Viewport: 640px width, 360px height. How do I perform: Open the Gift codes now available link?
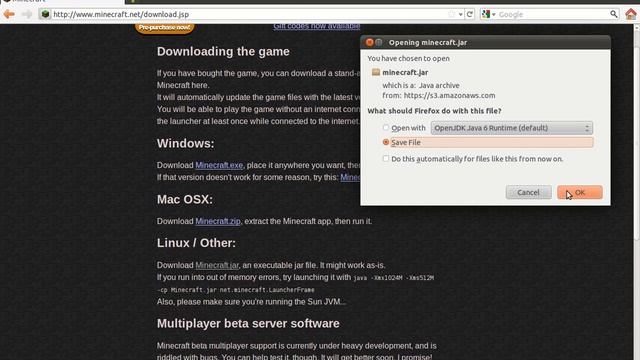pyautogui.click(x=317, y=26)
